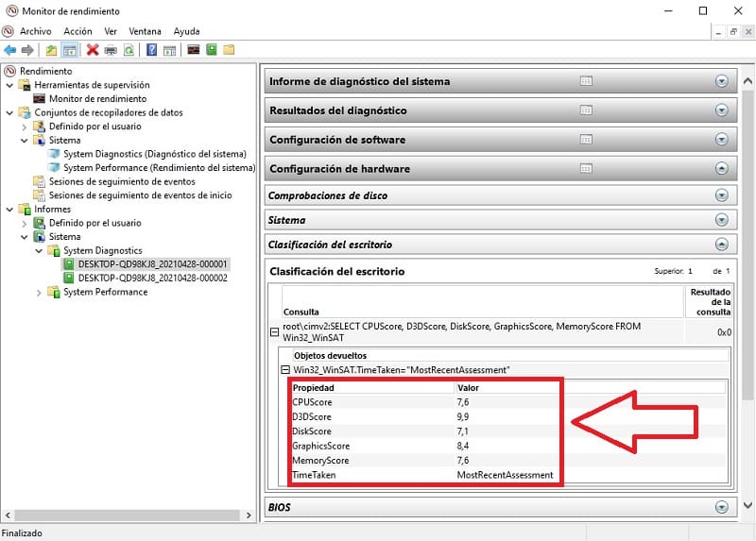Open the Ayuda menu
This screenshot has height=541, width=756.
[x=186, y=31]
